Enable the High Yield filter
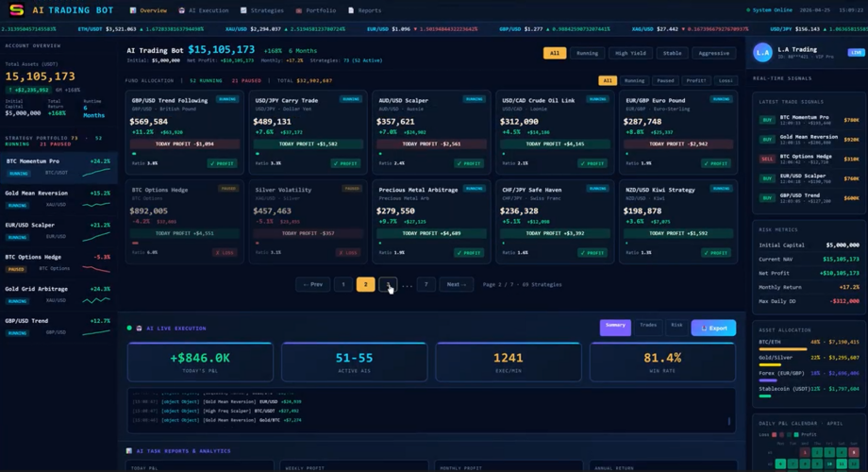Image resolution: width=868 pixels, height=472 pixels. 630,53
